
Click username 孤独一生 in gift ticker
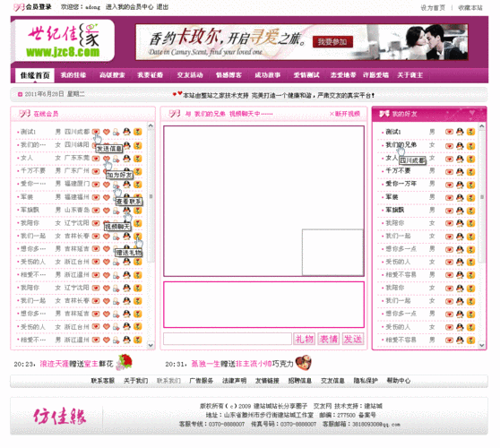206,364
